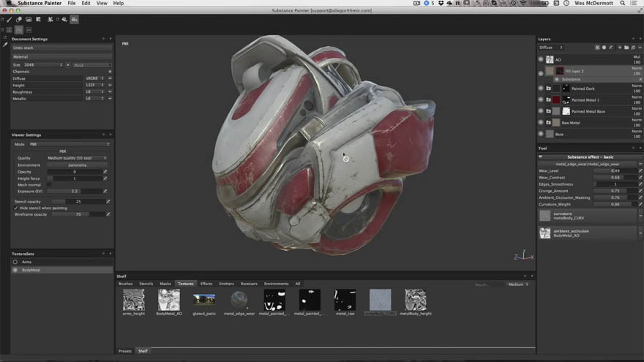Open document Size 2048 dropdown
644x362 pixels.
click(42, 65)
